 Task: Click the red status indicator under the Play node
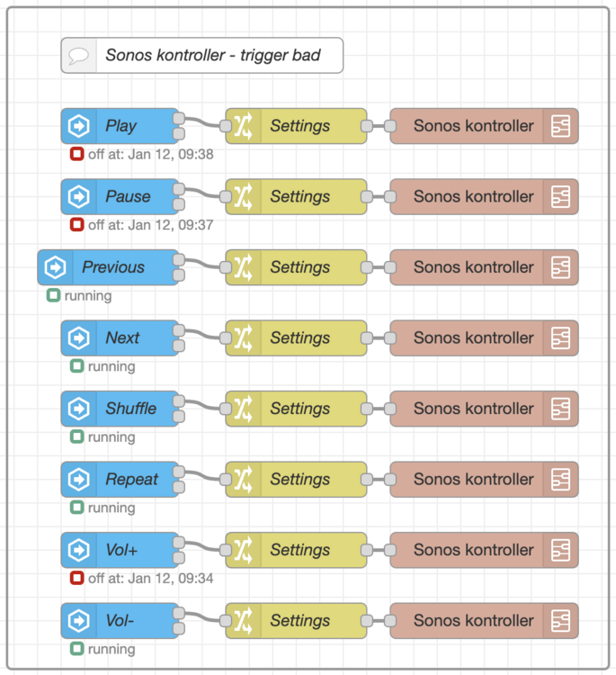click(77, 154)
